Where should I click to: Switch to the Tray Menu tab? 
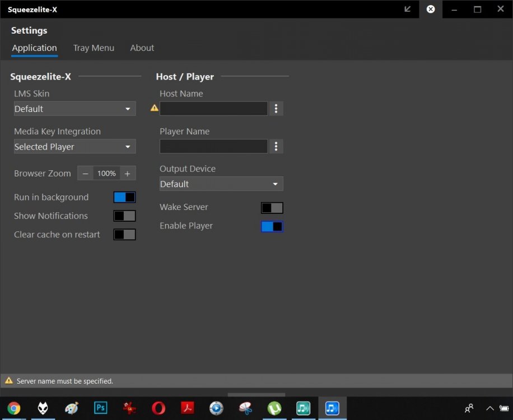tap(94, 48)
